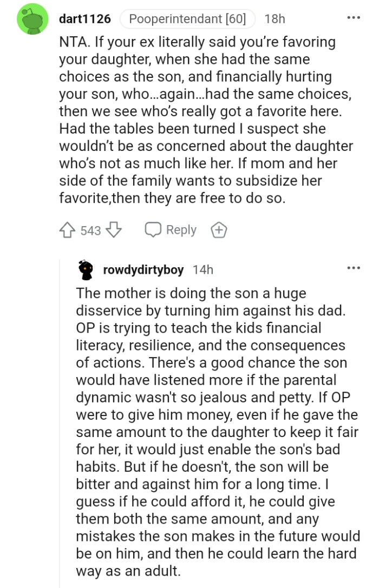Click the 14h timestamp on the reply

pos(202,269)
